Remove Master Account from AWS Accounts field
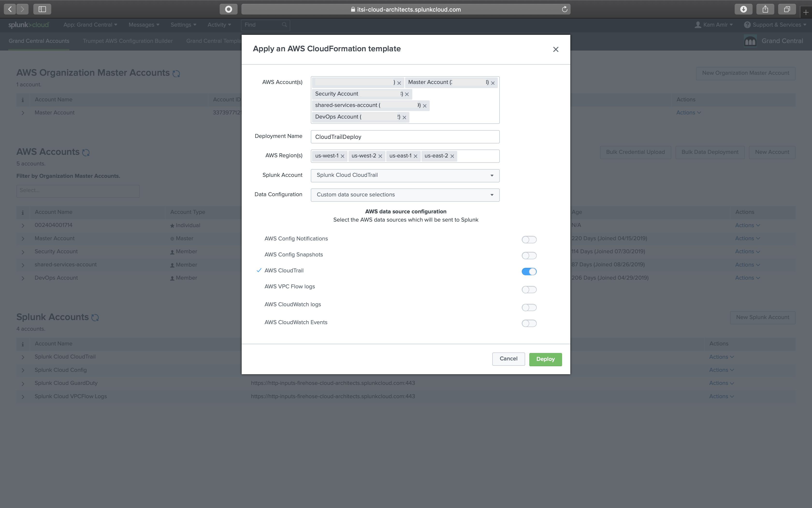812x508 pixels. (x=493, y=83)
